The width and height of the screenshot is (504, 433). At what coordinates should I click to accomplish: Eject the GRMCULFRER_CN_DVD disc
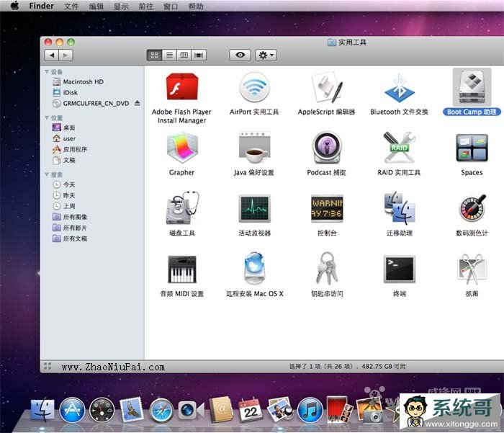tap(138, 103)
